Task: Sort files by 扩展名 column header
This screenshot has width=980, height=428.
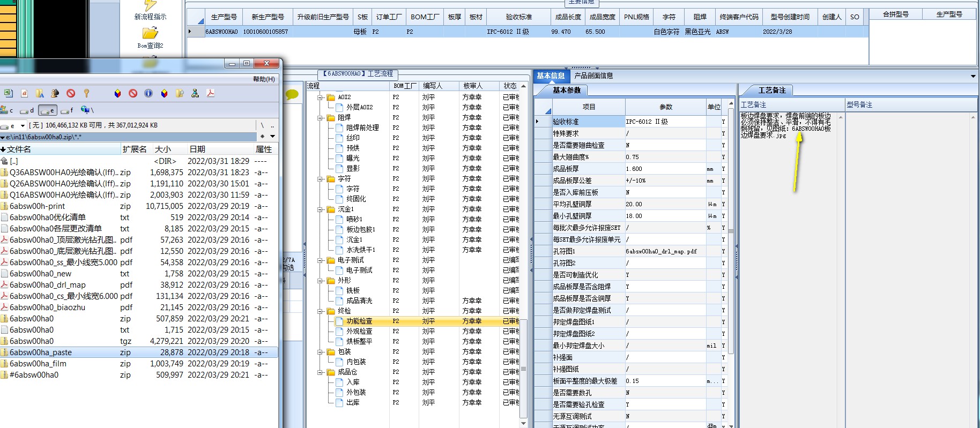Action: click(x=137, y=149)
